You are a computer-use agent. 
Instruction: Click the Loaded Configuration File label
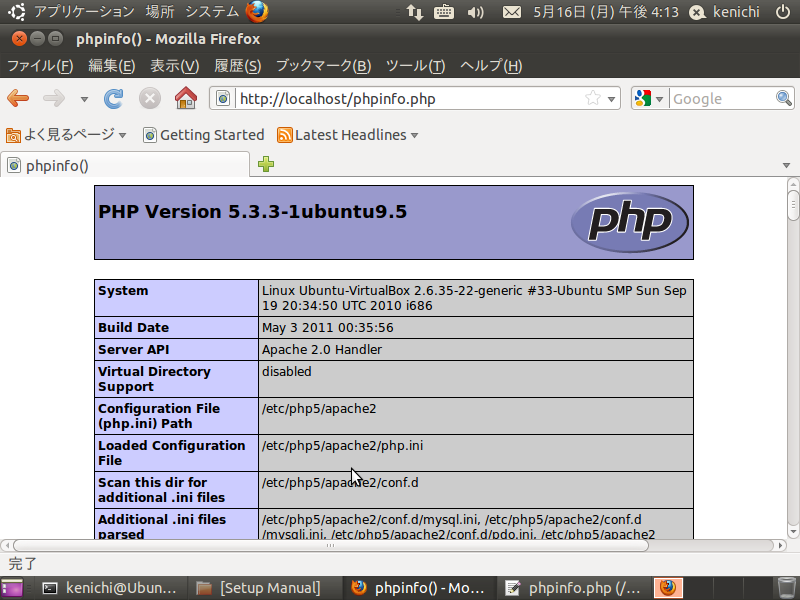[x=171, y=453]
